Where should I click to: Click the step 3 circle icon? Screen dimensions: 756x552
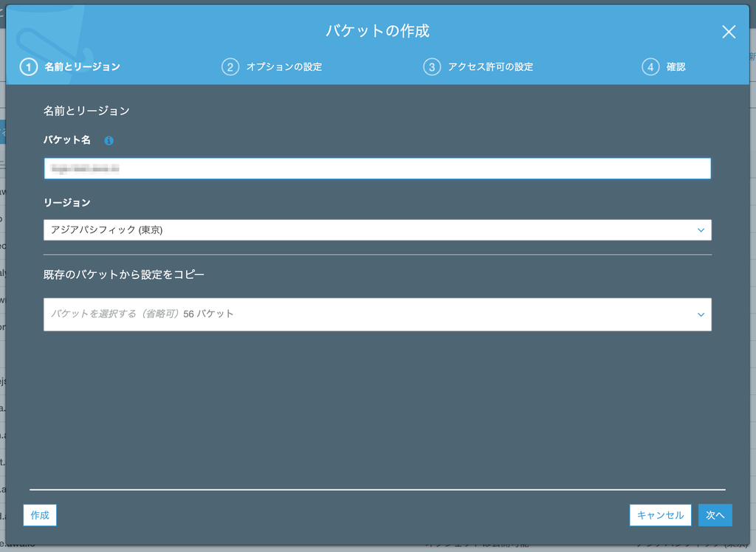432,66
